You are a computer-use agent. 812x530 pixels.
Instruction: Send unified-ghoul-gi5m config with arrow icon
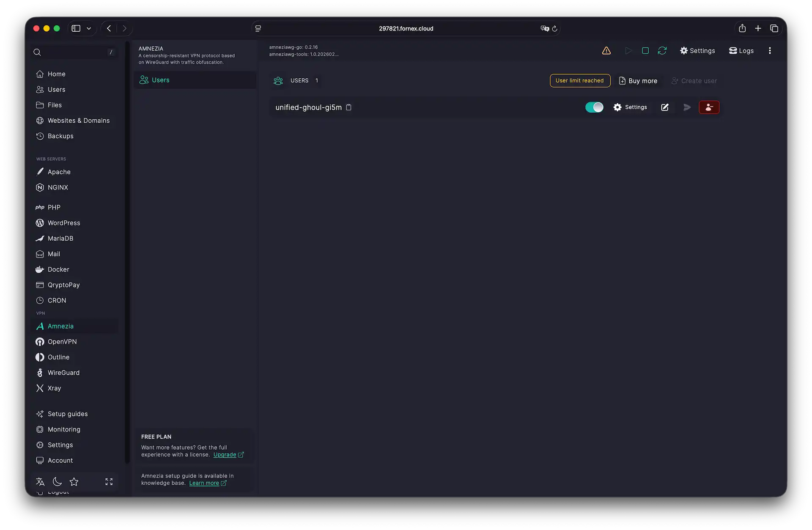tap(687, 107)
